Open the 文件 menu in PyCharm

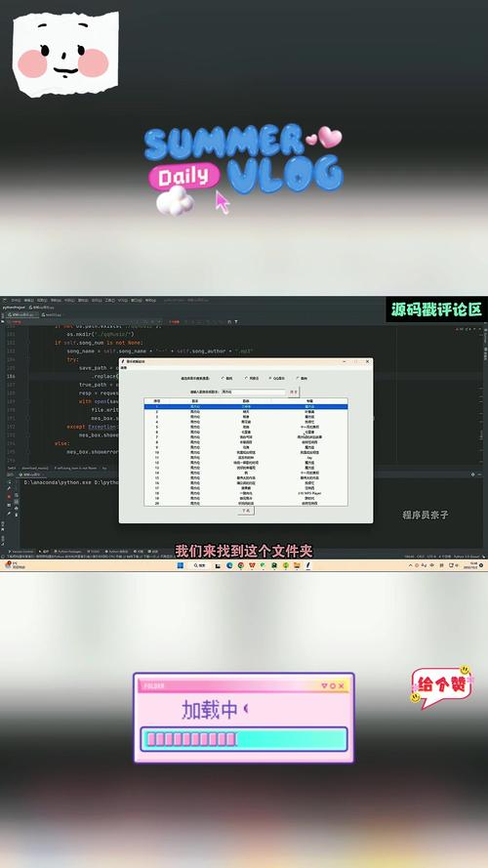click(x=16, y=300)
